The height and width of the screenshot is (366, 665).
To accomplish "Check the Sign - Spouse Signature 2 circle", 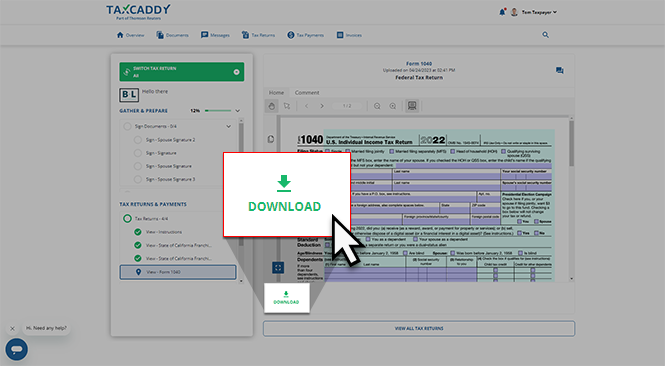I will 138,140.
